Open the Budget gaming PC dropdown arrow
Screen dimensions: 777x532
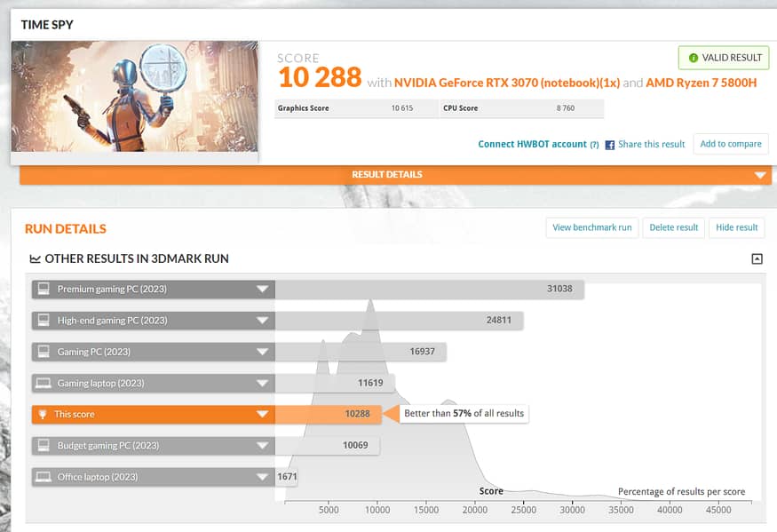(262, 446)
